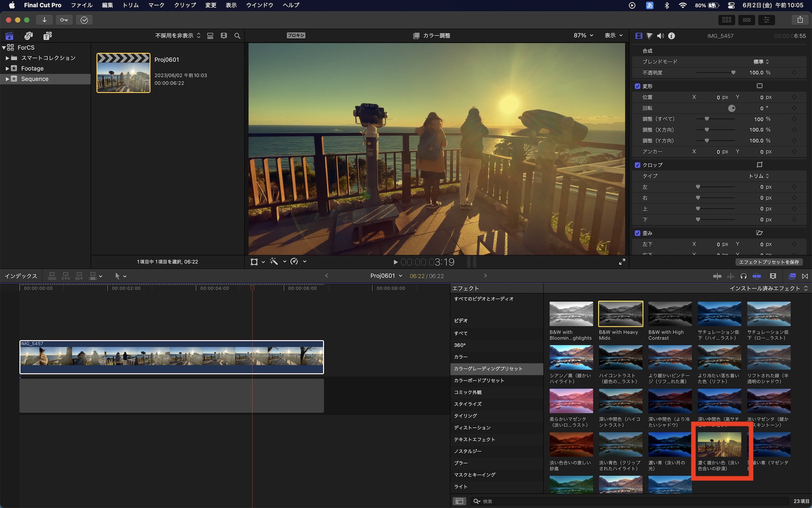
Task: Open the keyword editor key icon
Action: [64, 20]
